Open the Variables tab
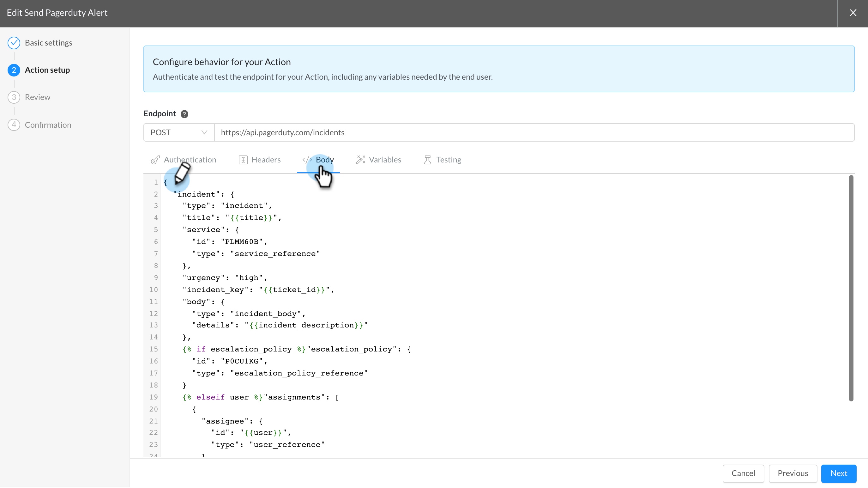Viewport: 868px width, 488px height. point(378,160)
